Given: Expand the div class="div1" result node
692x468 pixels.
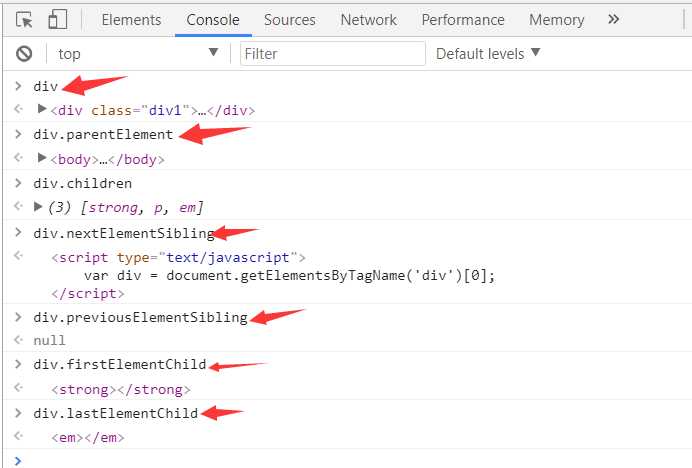Looking at the screenshot, I should (42, 109).
